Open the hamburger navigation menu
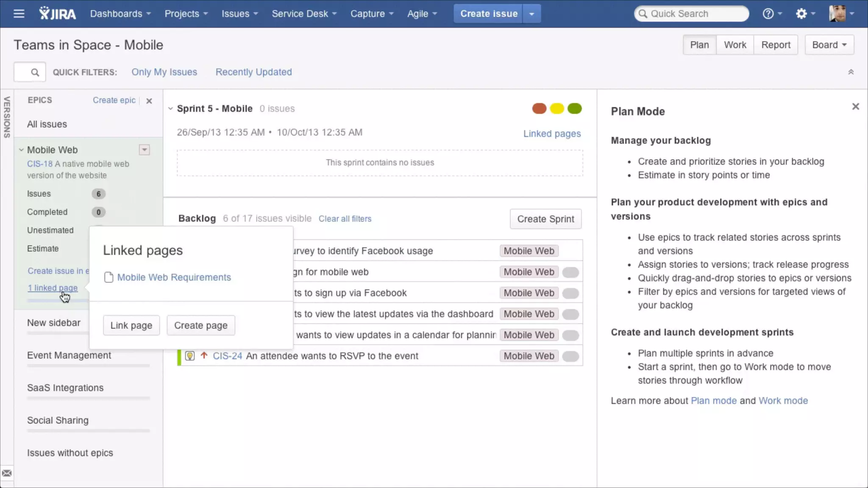This screenshot has width=868, height=488. coord(19,14)
